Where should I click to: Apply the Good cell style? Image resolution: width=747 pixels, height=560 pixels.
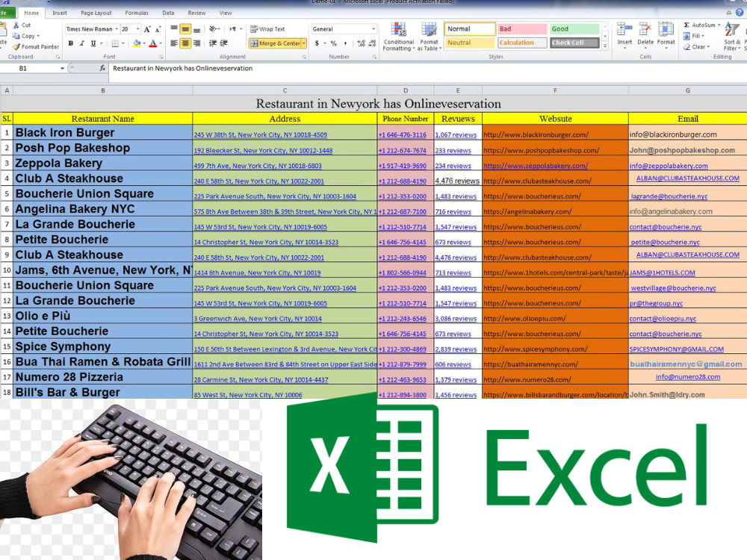tap(574, 29)
